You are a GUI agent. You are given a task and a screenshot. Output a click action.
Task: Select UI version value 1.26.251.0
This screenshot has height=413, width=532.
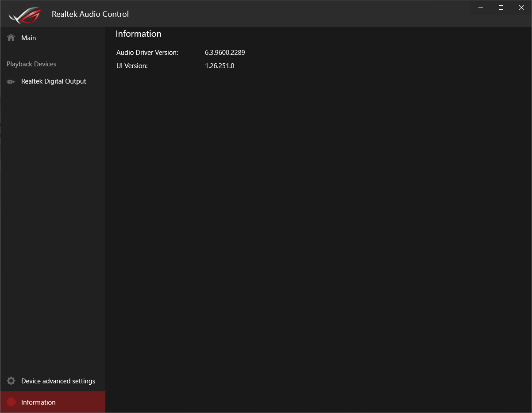tap(220, 66)
